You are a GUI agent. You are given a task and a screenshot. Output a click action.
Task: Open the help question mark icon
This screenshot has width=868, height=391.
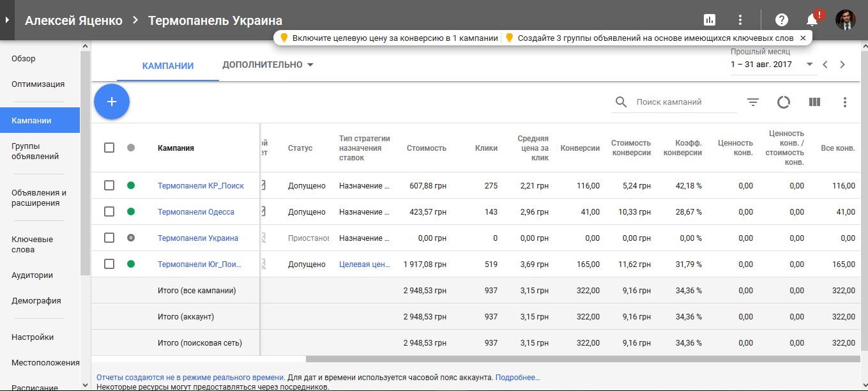782,20
